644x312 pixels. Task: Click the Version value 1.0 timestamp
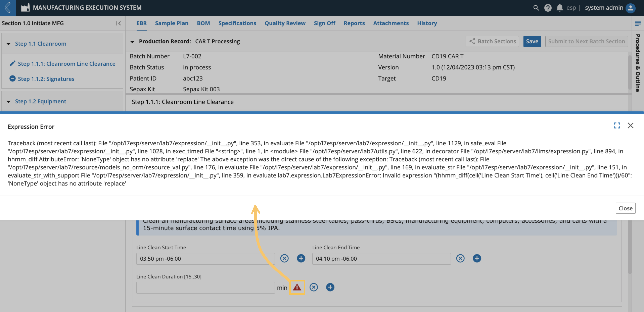(x=473, y=67)
